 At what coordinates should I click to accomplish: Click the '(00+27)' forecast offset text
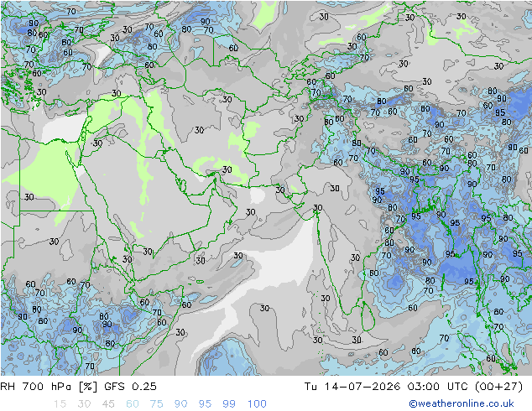498,387
